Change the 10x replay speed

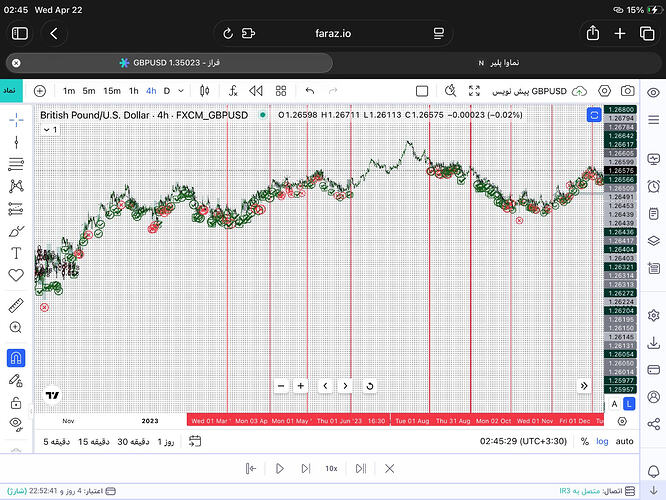coord(331,469)
